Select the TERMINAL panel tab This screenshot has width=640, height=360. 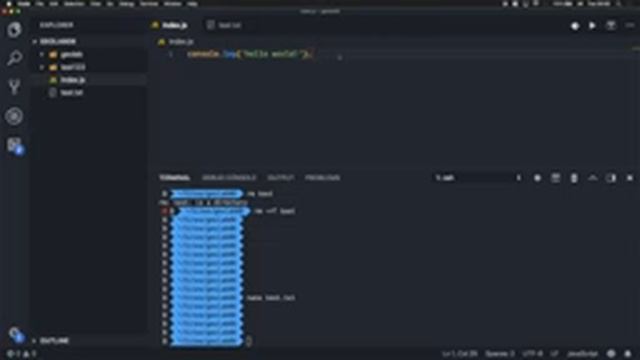tap(174, 178)
